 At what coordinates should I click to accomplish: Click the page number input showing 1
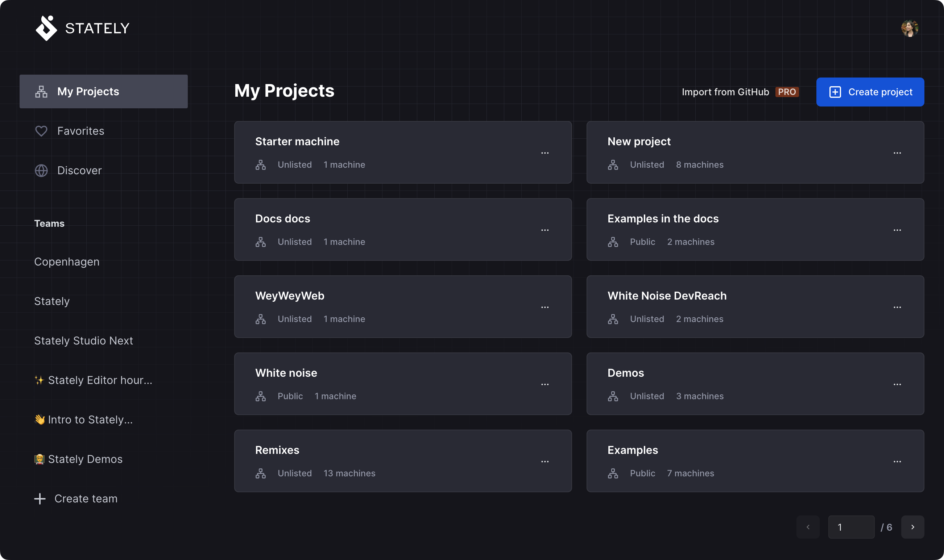pos(851,527)
